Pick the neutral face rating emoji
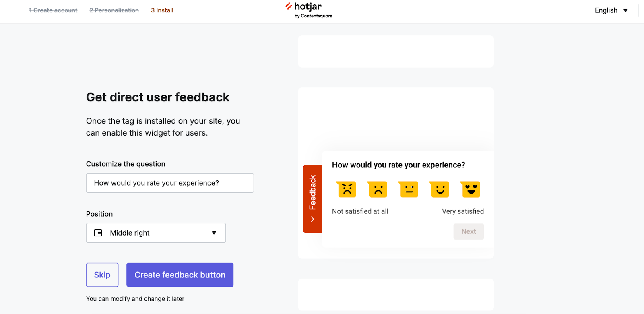This screenshot has height=314, width=644. [409, 189]
